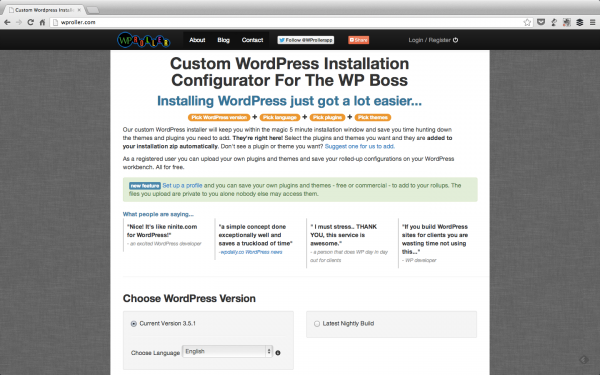Click the Pick plugins pill
600x375 pixels.
pos(327,117)
